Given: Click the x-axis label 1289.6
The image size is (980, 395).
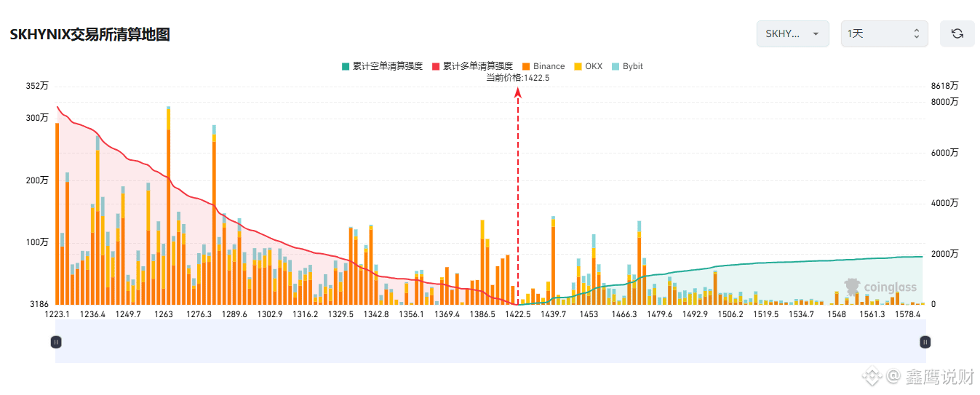Looking at the screenshot, I should 234,314.
